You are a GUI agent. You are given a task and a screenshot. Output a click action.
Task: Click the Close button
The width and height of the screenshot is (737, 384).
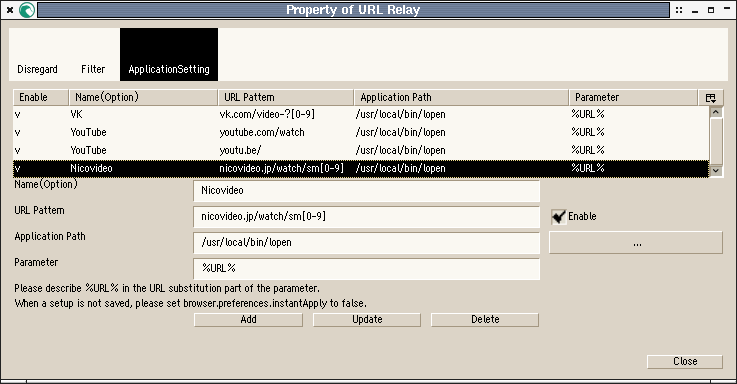click(x=685, y=361)
